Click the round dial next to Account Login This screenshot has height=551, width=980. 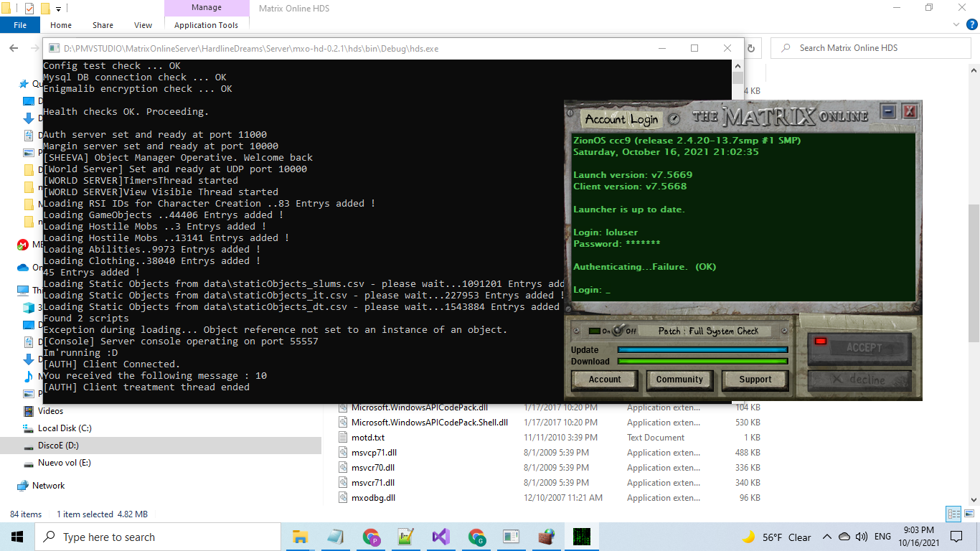[674, 118]
